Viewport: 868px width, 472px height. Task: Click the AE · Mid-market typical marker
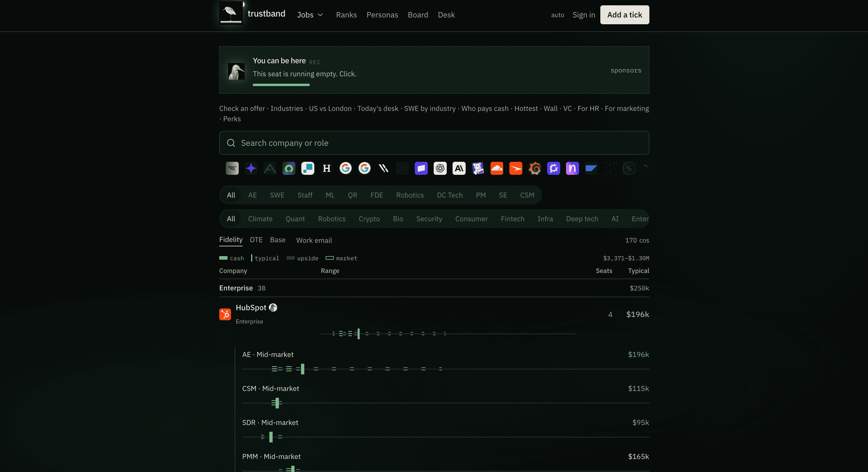coord(303,369)
